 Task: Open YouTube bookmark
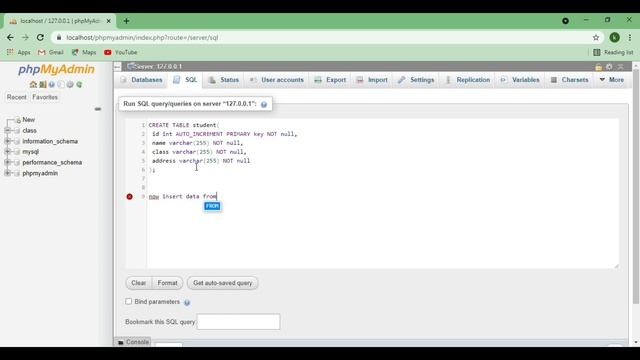tap(120, 52)
